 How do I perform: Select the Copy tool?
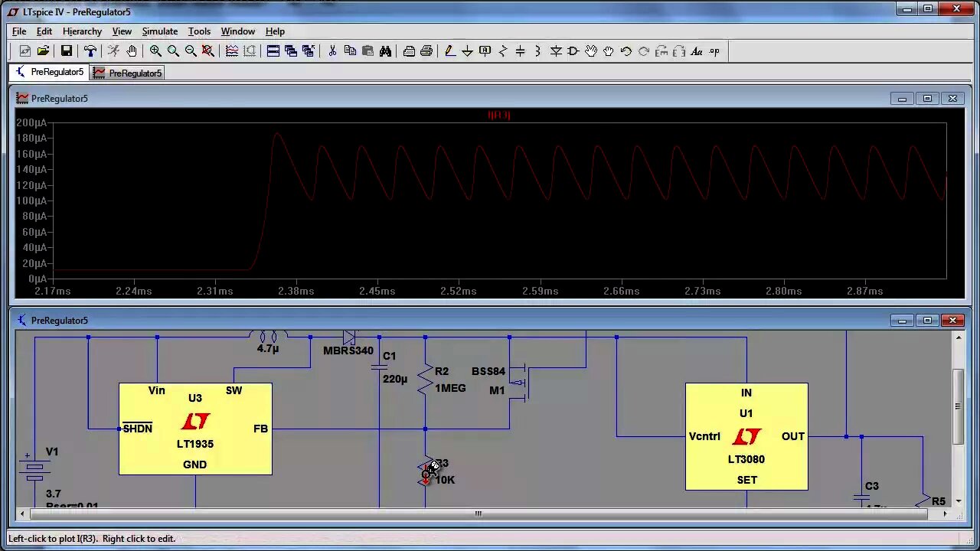click(x=350, y=51)
